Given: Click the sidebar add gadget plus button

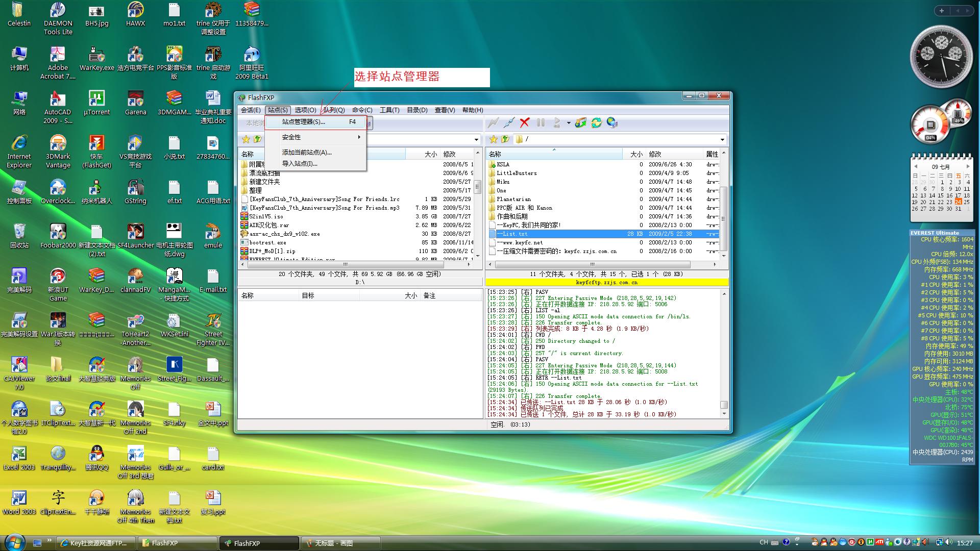Looking at the screenshot, I should tap(942, 11).
